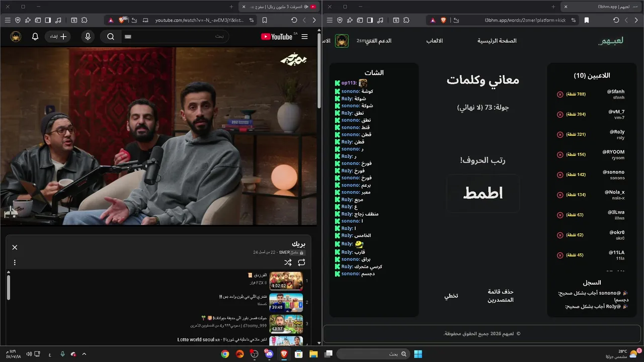
Task: Open extensions puzzle icon in YouTube window
Action: (84, 20)
